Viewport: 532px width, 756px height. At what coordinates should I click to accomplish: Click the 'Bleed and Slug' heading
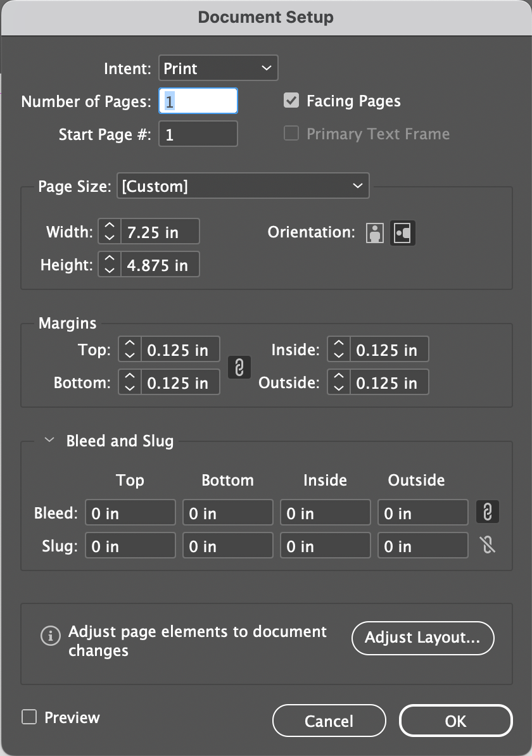(120, 441)
